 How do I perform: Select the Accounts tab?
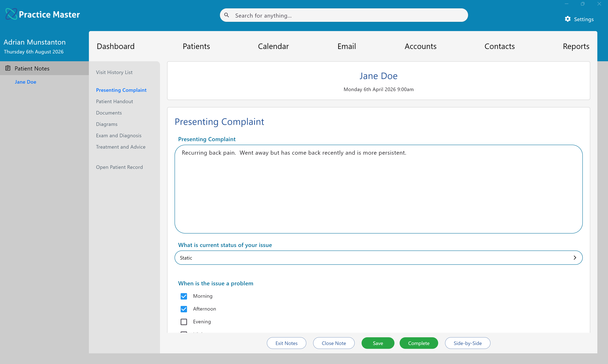(420, 46)
